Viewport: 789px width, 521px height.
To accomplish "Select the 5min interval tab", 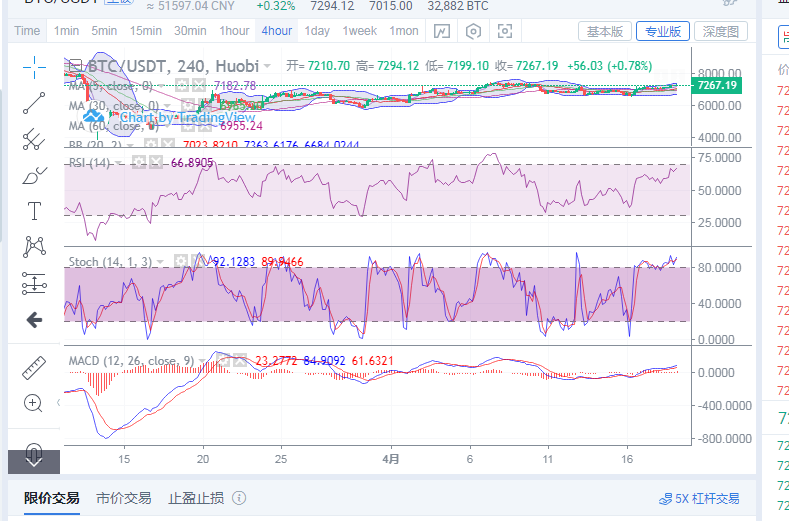I will point(104,31).
